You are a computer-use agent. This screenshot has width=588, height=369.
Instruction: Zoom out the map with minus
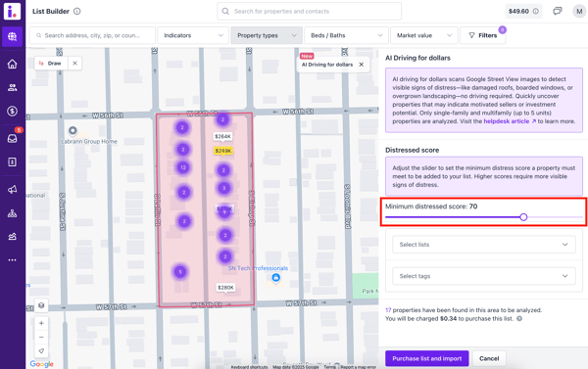pos(41,337)
